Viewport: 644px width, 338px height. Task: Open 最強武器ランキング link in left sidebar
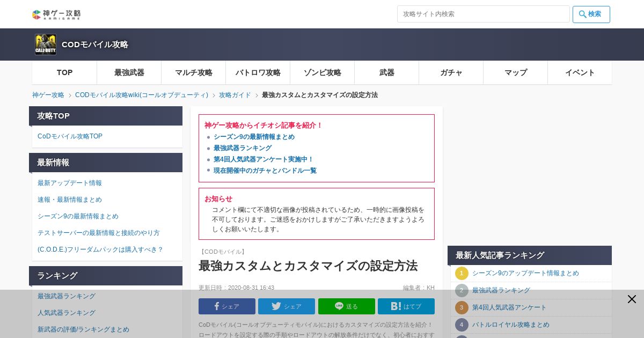click(67, 296)
